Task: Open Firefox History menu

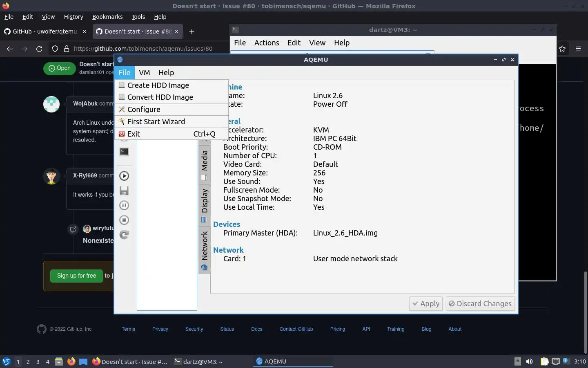Action: point(73,17)
